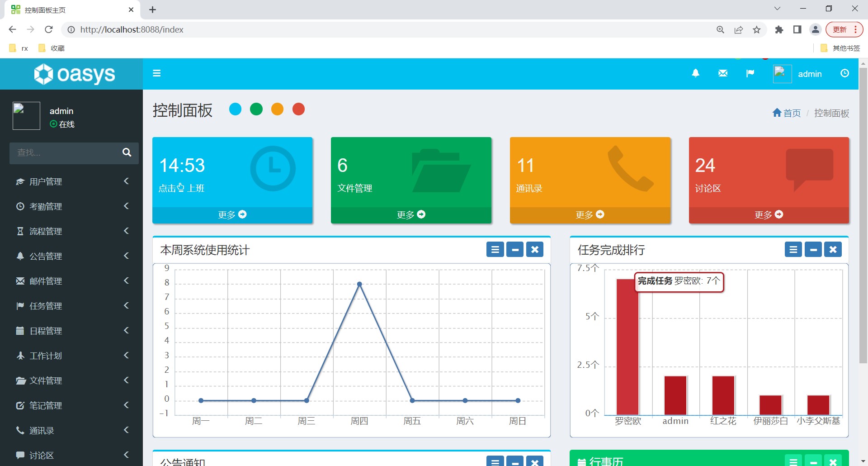The image size is (868, 466).
Task: Click the sidebar search magnifier button
Action: click(127, 152)
